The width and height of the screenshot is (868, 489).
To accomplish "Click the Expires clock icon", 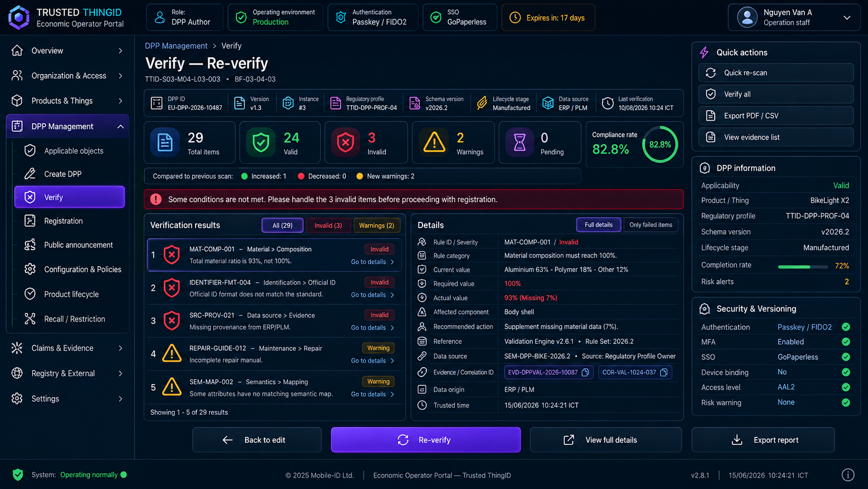I will click(x=515, y=18).
